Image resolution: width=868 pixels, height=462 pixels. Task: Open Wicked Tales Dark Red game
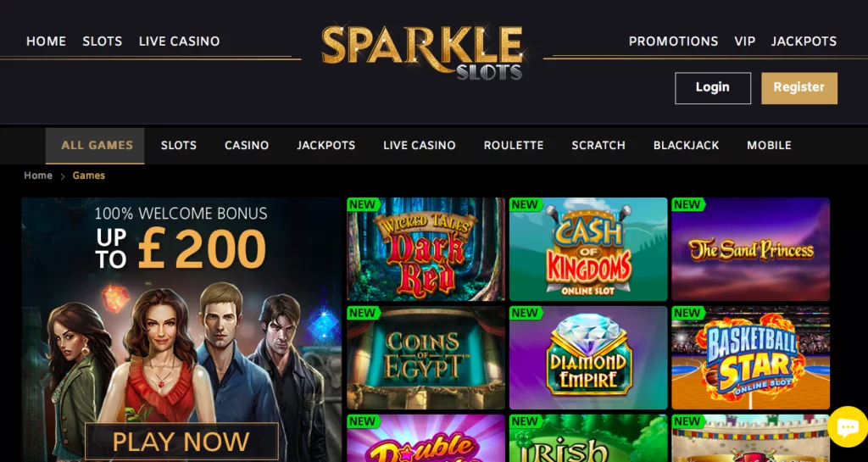click(x=426, y=249)
